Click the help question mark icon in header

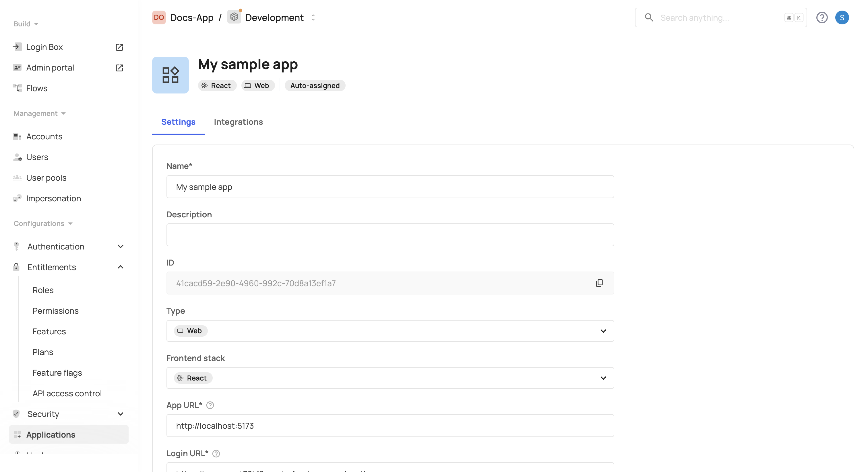point(821,17)
